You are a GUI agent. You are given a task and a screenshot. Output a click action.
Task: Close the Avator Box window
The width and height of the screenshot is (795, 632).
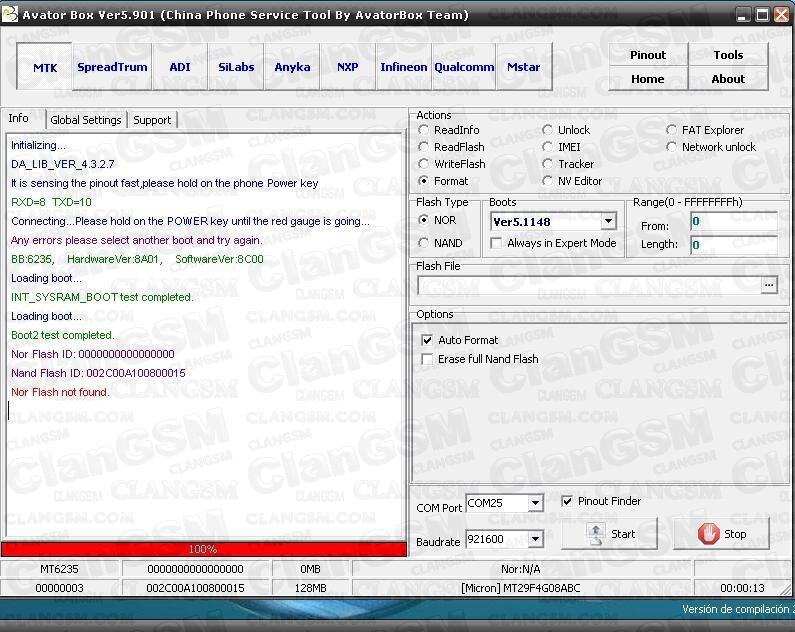(781, 15)
